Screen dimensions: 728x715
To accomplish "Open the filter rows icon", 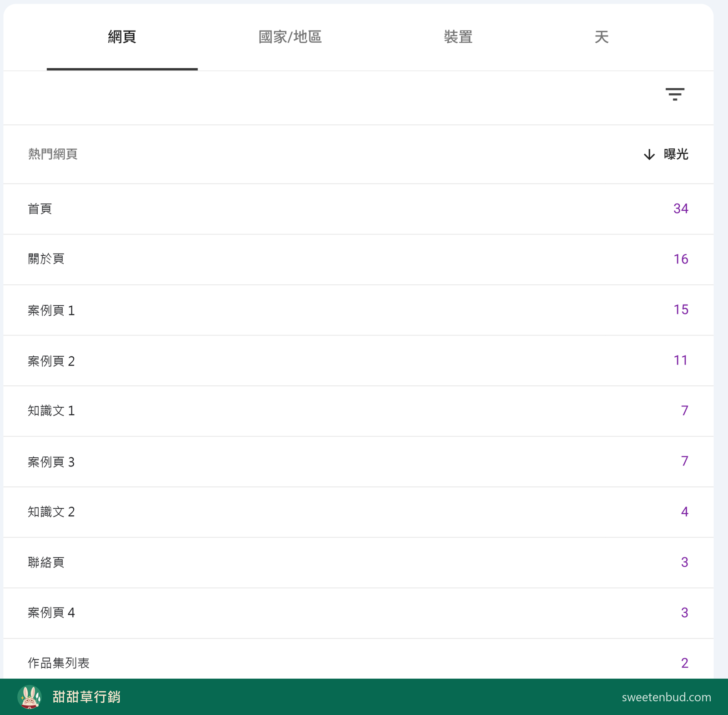I will [675, 94].
